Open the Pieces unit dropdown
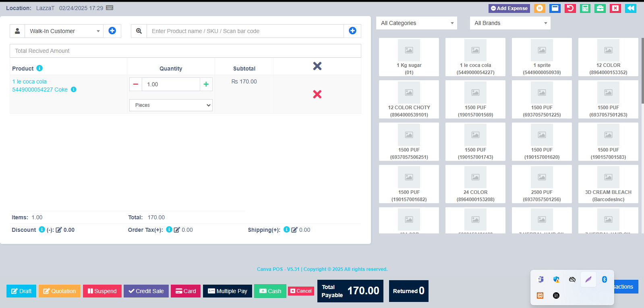The width and height of the screenshot is (644, 308). click(x=171, y=105)
